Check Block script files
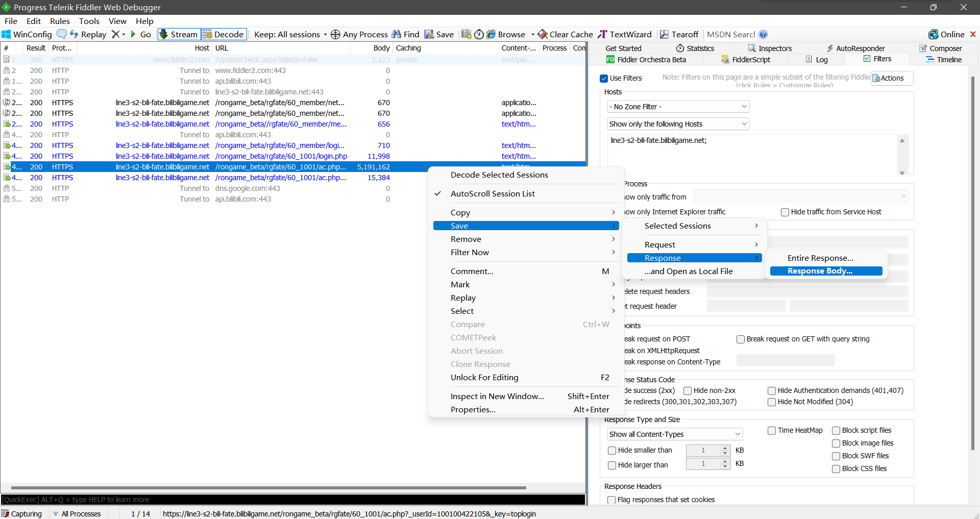980x519 pixels. (836, 431)
